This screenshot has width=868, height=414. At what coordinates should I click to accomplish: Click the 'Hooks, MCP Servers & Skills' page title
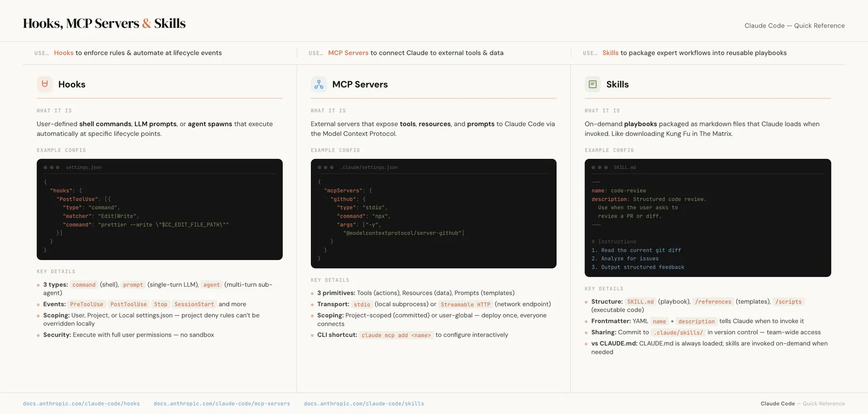tap(104, 23)
